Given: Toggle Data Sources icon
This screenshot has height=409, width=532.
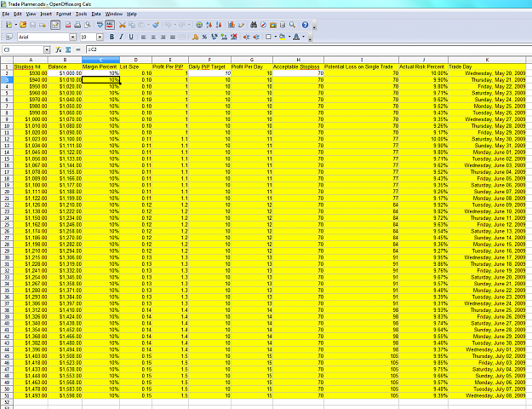Looking at the screenshot, I should pos(283,25).
